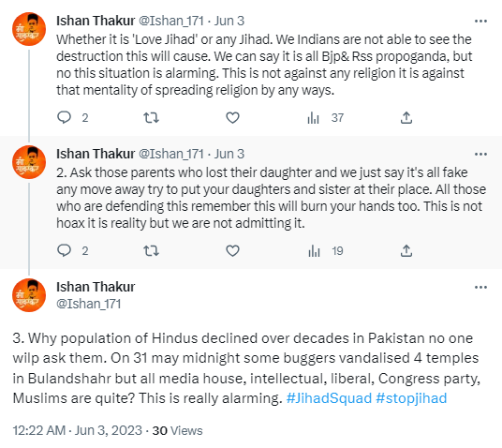Open Ishan Thakur name on second tweet
Screen dimensions: 502x448
[96, 154]
